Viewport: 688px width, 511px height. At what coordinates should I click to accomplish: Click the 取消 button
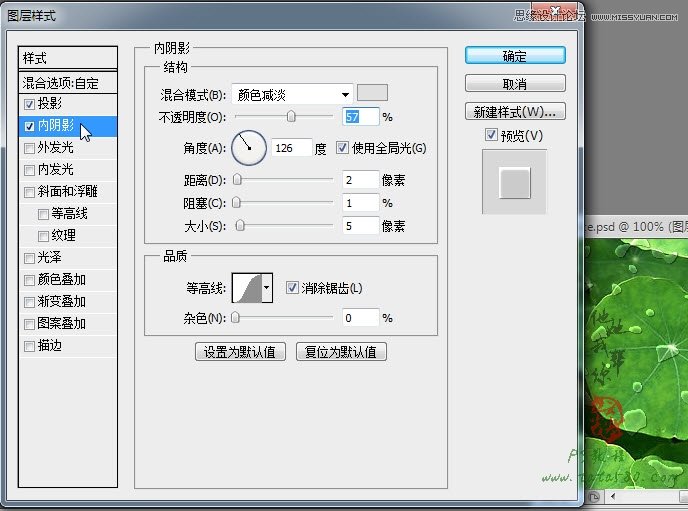[515, 83]
